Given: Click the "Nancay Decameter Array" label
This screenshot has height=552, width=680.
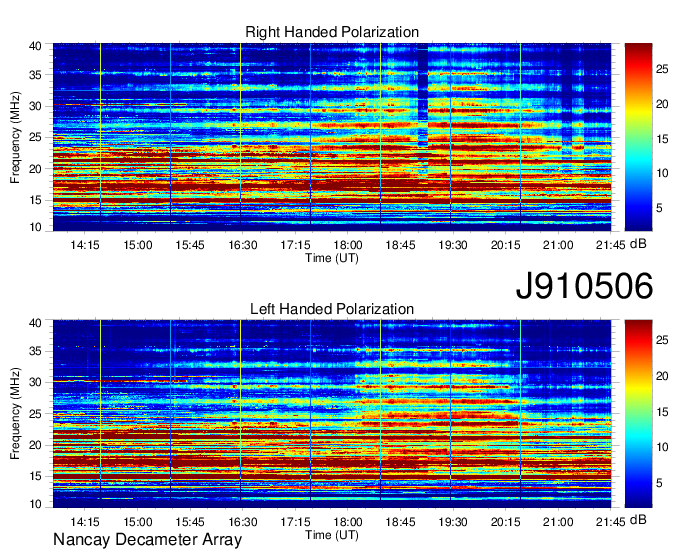Looking at the screenshot, I should pos(147,540).
